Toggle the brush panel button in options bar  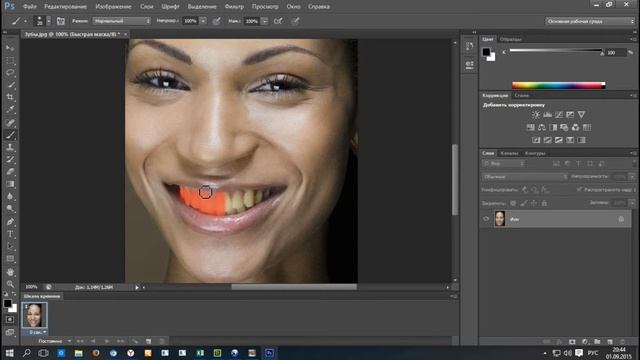coord(60,21)
